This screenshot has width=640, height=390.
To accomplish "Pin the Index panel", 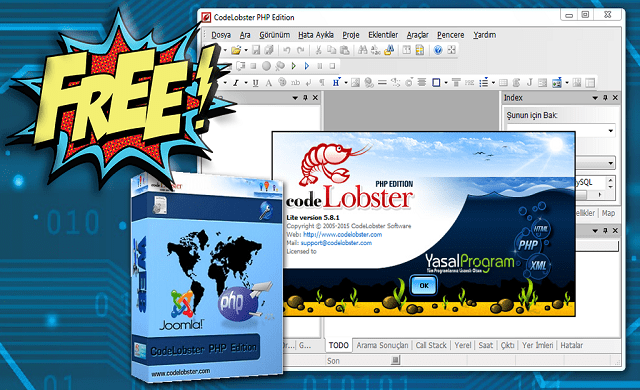I will 605,98.
